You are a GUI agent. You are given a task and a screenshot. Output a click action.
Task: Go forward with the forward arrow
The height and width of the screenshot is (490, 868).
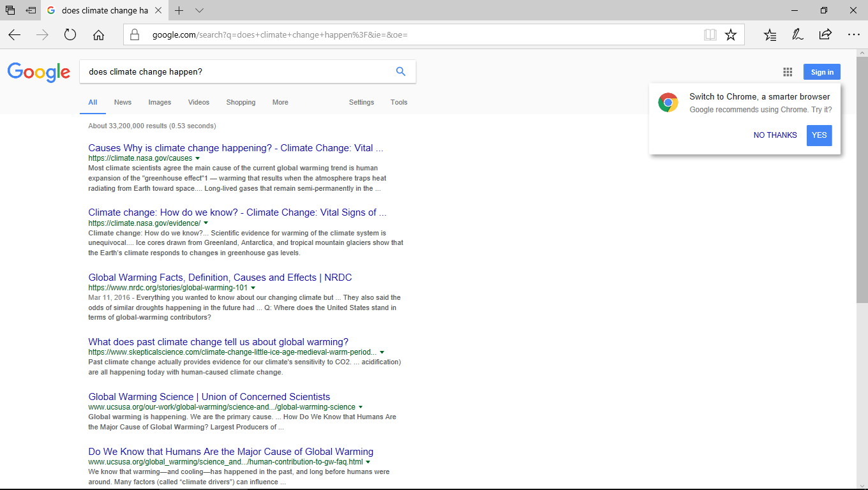[x=43, y=35]
